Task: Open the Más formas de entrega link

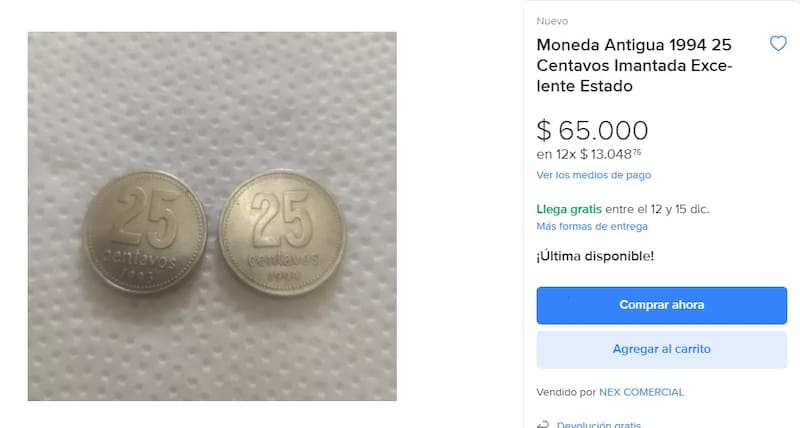Action: [x=592, y=226]
